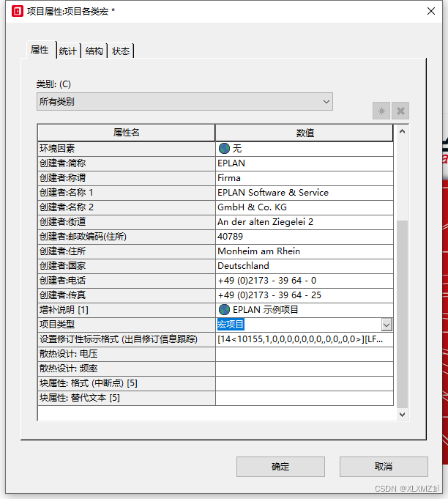
Task: Select the 创建者:邮政编码(住所) property name
Action: pyautogui.click(x=126, y=237)
